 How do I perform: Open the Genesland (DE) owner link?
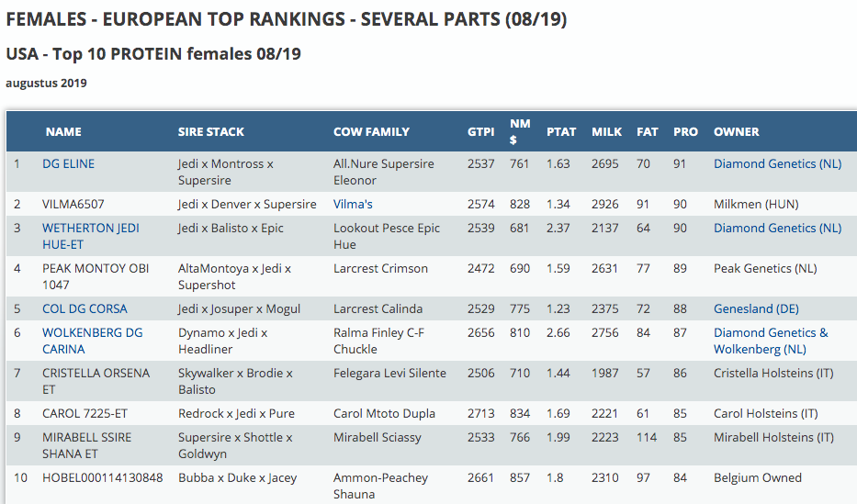coord(756,308)
